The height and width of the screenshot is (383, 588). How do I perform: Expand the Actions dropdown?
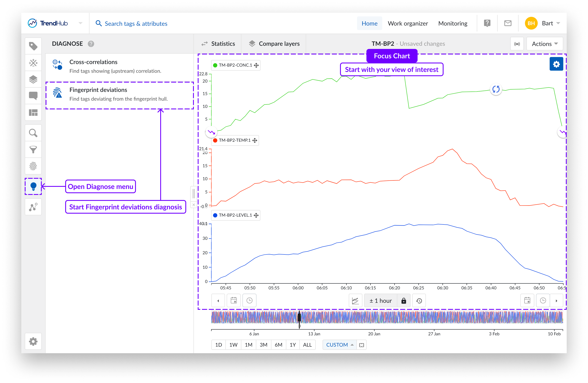tap(545, 44)
